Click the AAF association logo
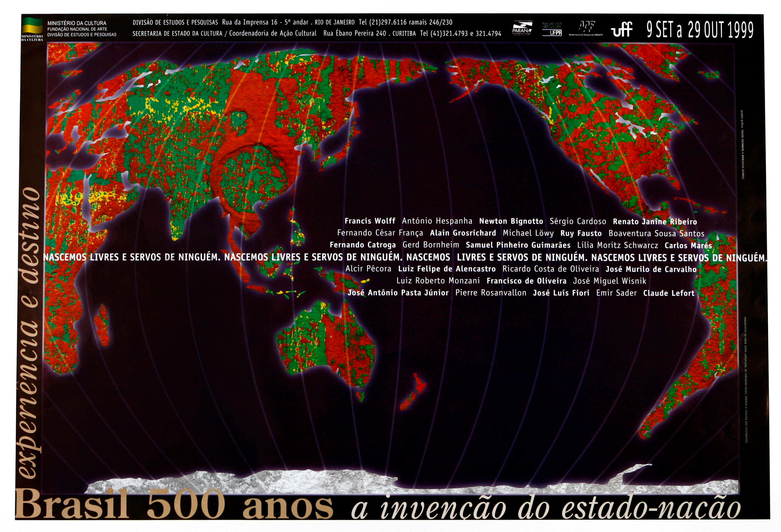781x532 pixels. (586, 28)
